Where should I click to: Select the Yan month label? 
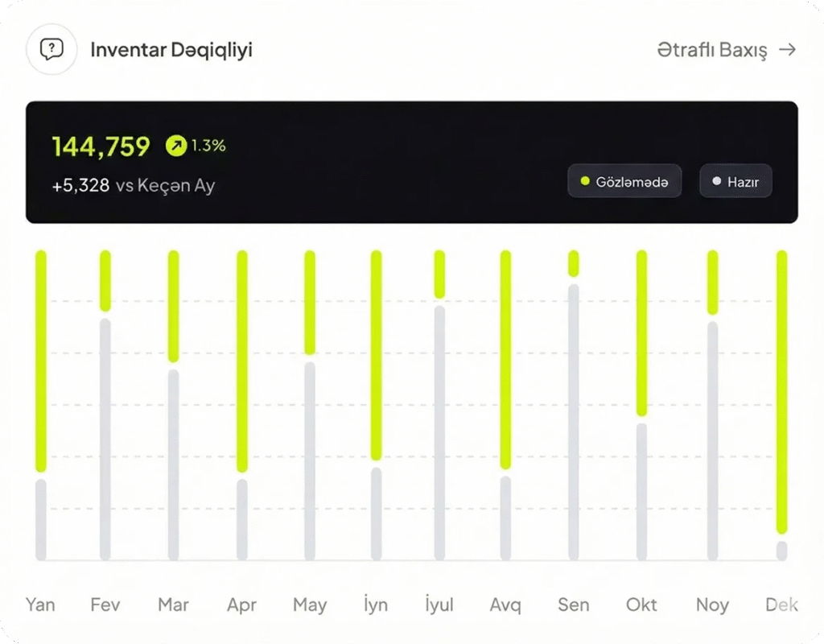click(40, 605)
